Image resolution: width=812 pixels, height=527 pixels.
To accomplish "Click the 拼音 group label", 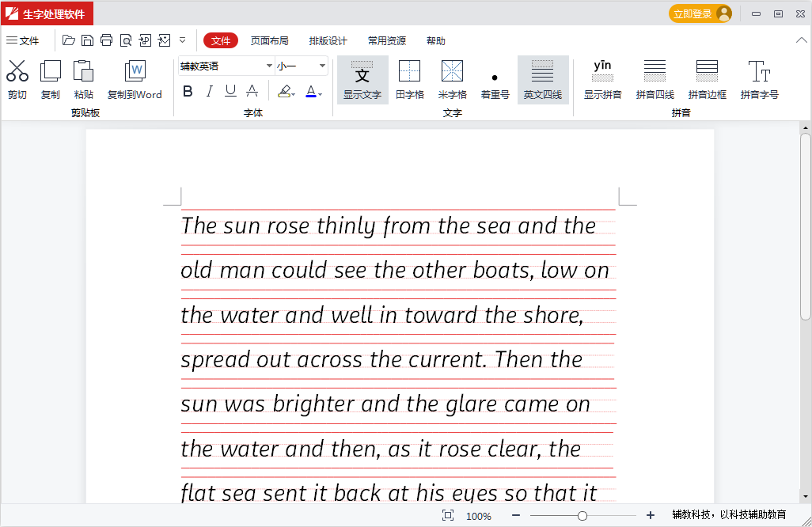I will click(x=681, y=113).
